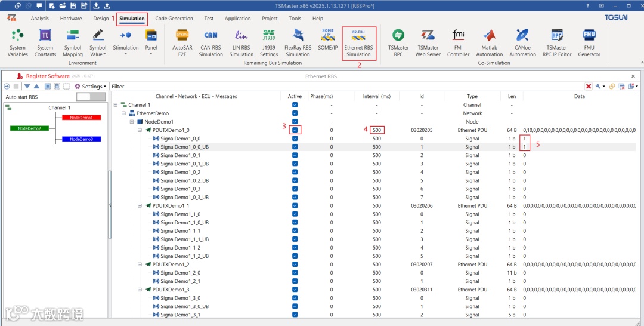Image resolution: width=644 pixels, height=326 pixels.
Task: Click the wrench tools dropdown icon
Action: tap(600, 87)
